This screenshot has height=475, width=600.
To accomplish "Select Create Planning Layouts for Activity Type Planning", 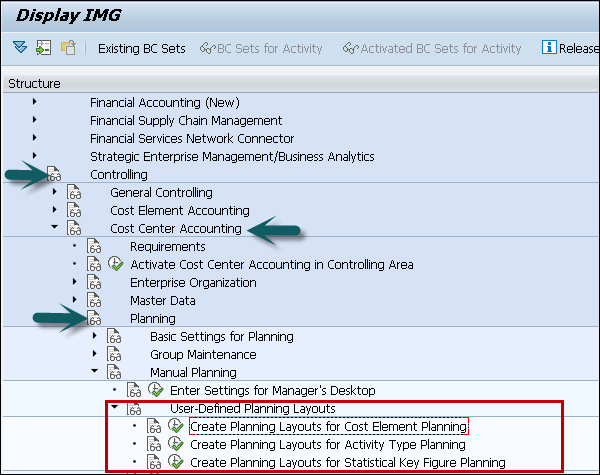I will click(x=327, y=445).
